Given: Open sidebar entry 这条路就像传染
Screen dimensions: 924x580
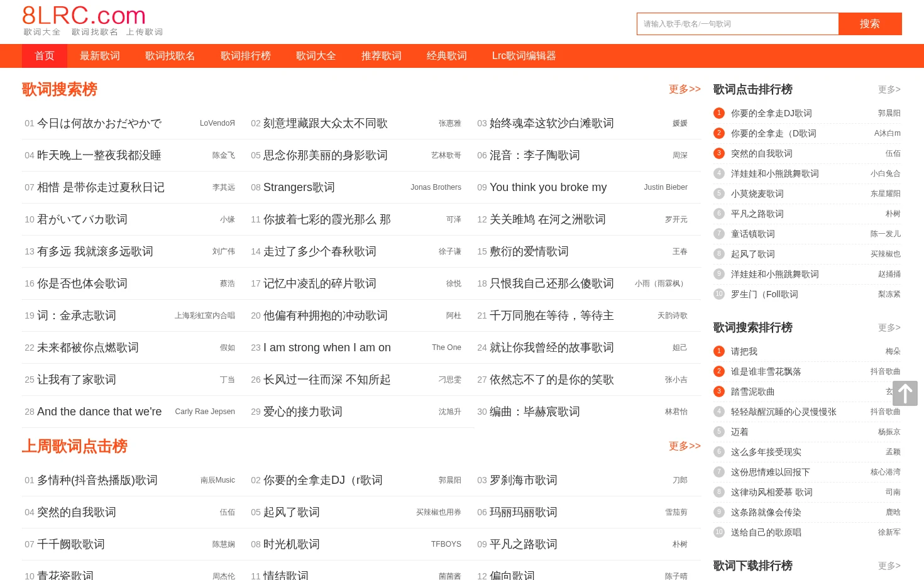Looking at the screenshot, I should coord(766,512).
